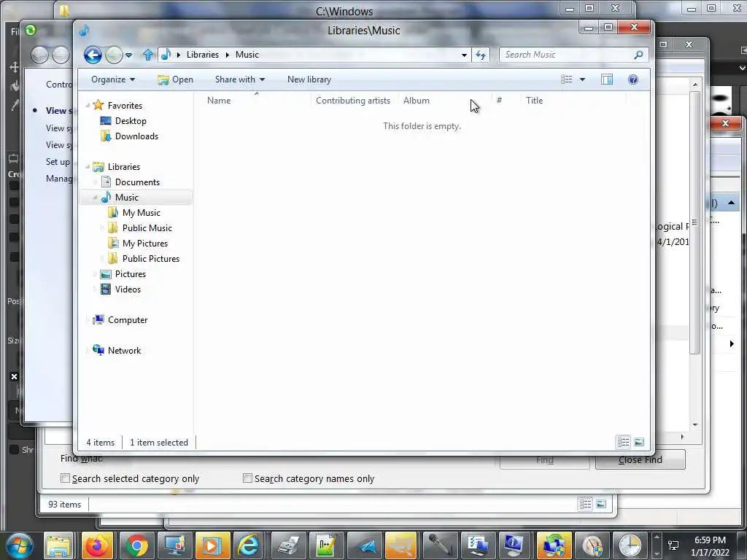Open the Organize menu
The height and width of the screenshot is (560, 747).
(113, 79)
